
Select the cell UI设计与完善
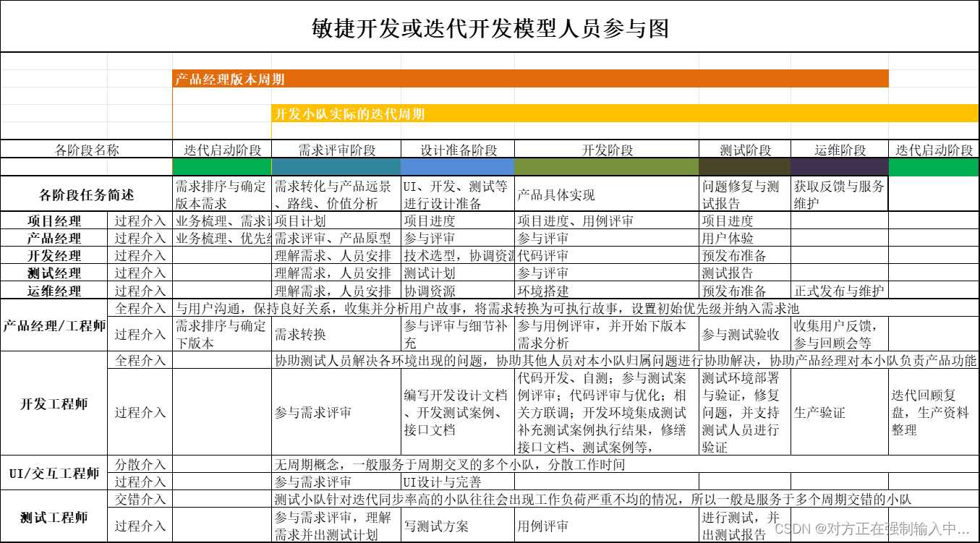tap(459, 482)
